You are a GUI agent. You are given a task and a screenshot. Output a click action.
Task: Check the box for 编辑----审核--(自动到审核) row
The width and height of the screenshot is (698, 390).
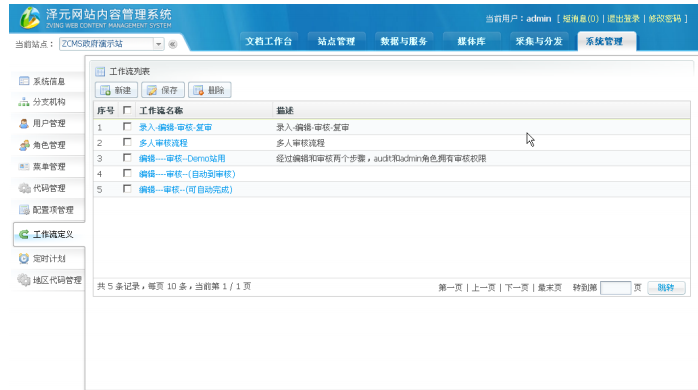127,173
